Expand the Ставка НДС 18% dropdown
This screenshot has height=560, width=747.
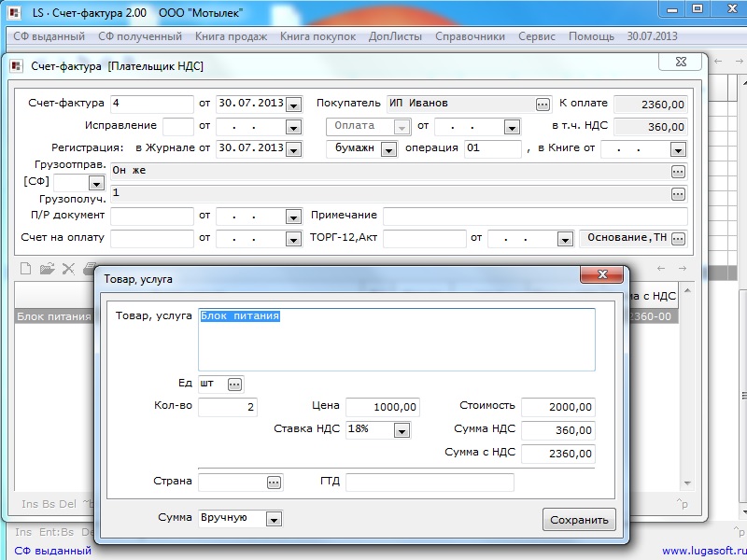pyautogui.click(x=402, y=430)
